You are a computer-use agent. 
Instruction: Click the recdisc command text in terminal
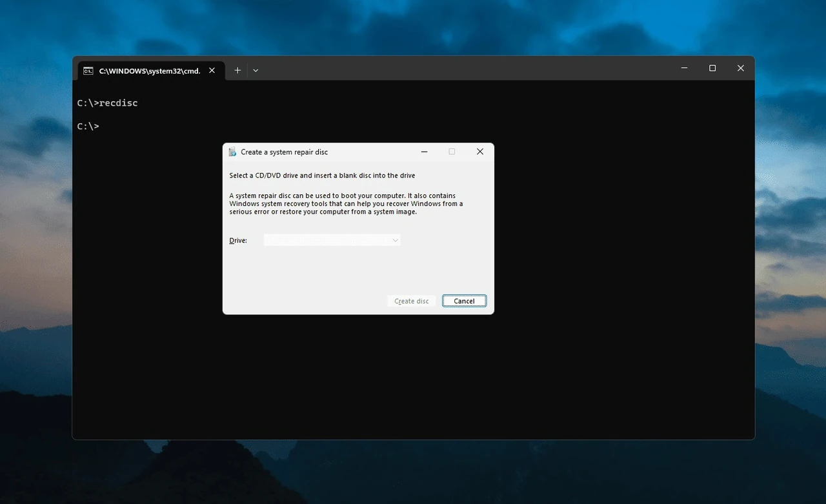[119, 103]
